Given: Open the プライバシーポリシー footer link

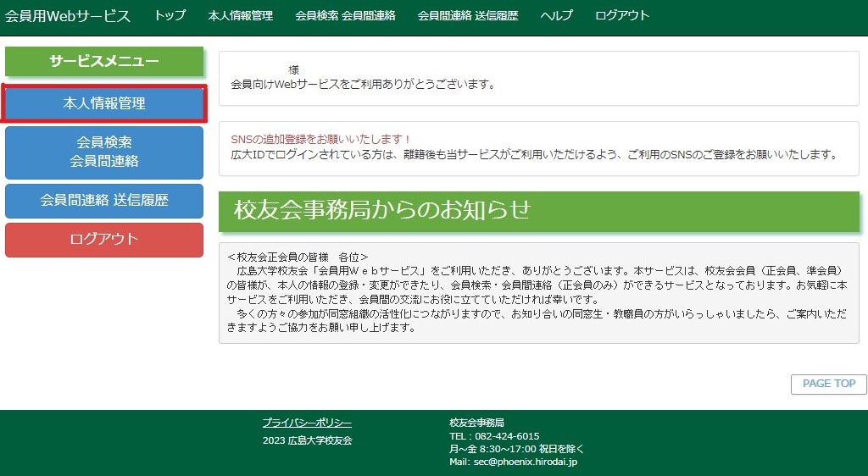Looking at the screenshot, I should (307, 423).
